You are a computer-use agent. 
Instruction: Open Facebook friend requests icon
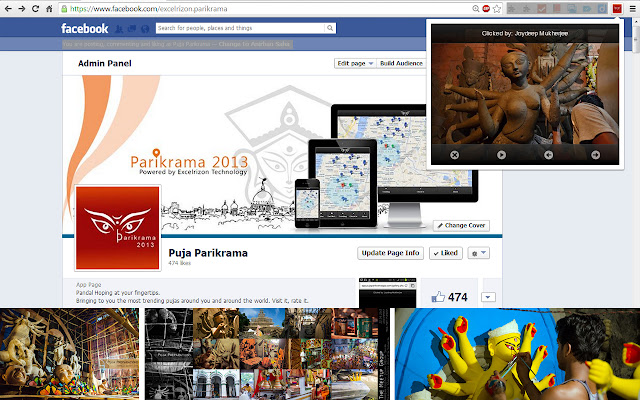point(119,29)
